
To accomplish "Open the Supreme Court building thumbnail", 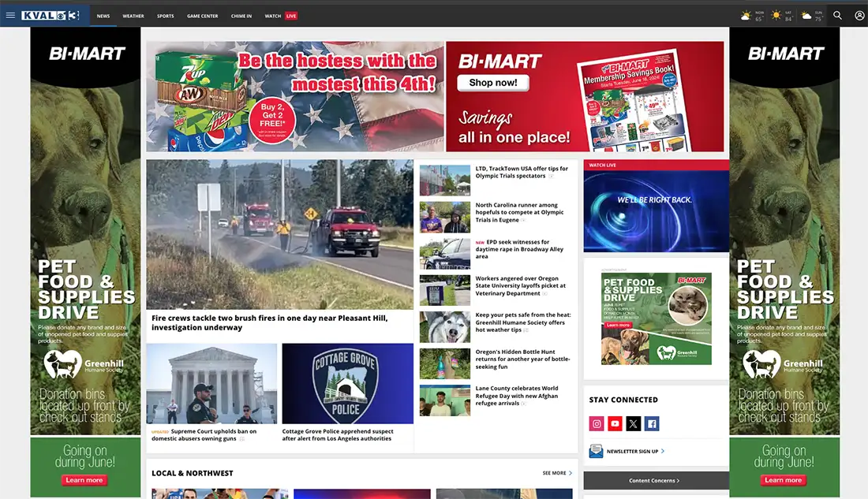I will (211, 383).
